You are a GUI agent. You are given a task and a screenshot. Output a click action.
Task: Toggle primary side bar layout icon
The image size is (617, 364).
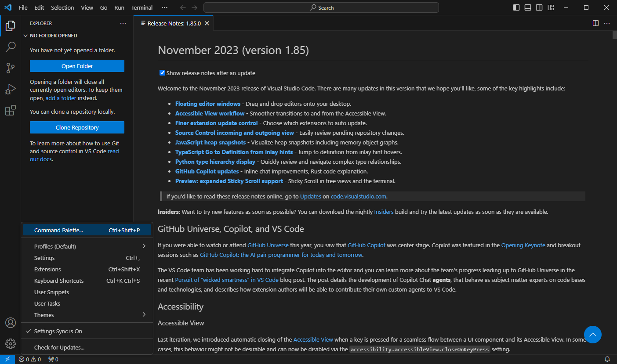click(516, 7)
